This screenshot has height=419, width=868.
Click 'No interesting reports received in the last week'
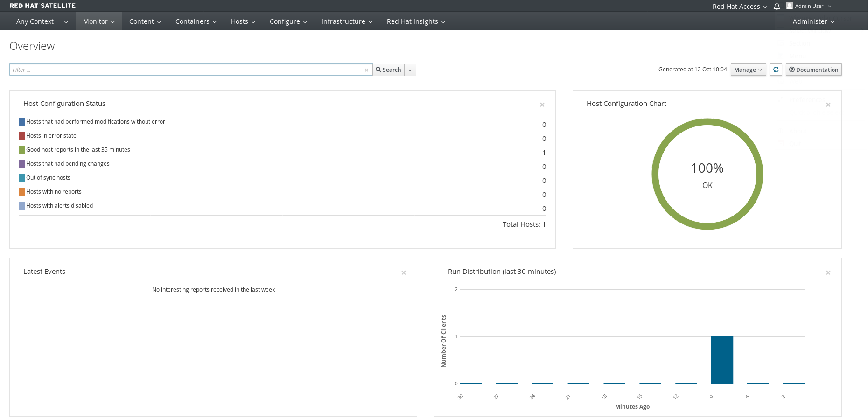coord(213,290)
